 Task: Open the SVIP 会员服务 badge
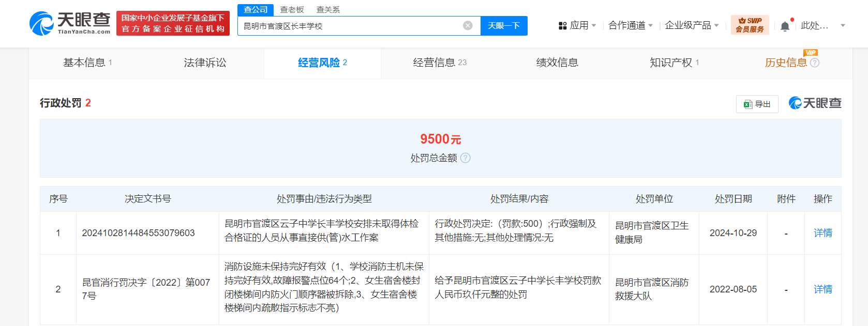(x=750, y=25)
